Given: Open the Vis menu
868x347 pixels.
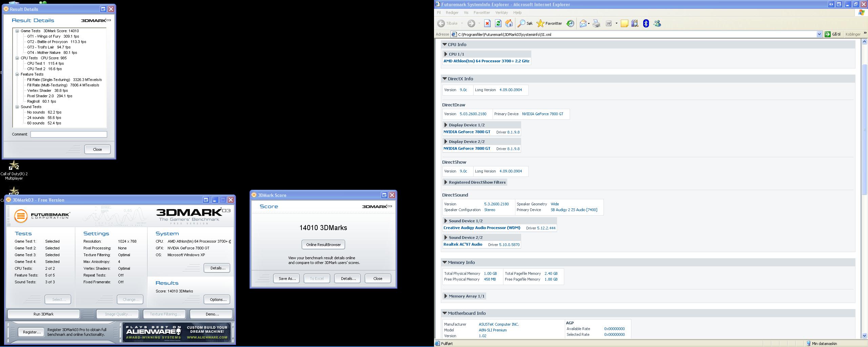Looking at the screenshot, I should point(466,13).
